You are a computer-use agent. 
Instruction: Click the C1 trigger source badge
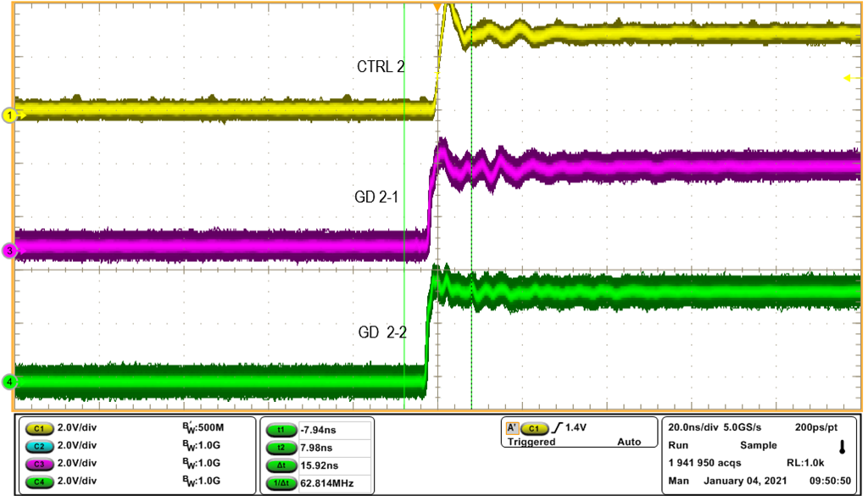(x=534, y=428)
